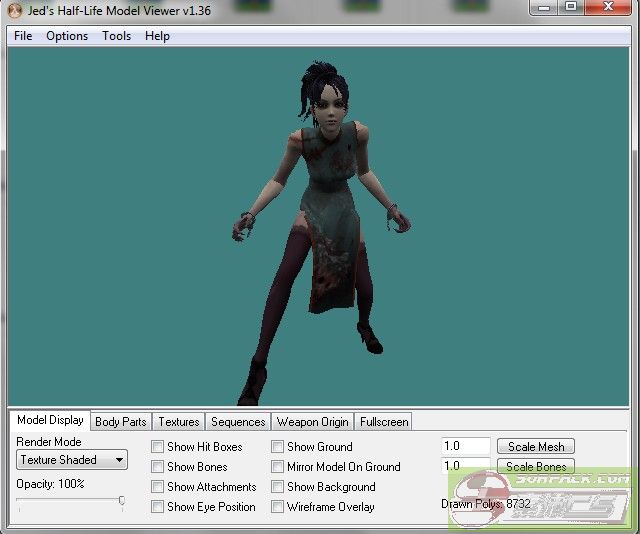Switch to the Body Parts tab
640x534 pixels.
120,422
